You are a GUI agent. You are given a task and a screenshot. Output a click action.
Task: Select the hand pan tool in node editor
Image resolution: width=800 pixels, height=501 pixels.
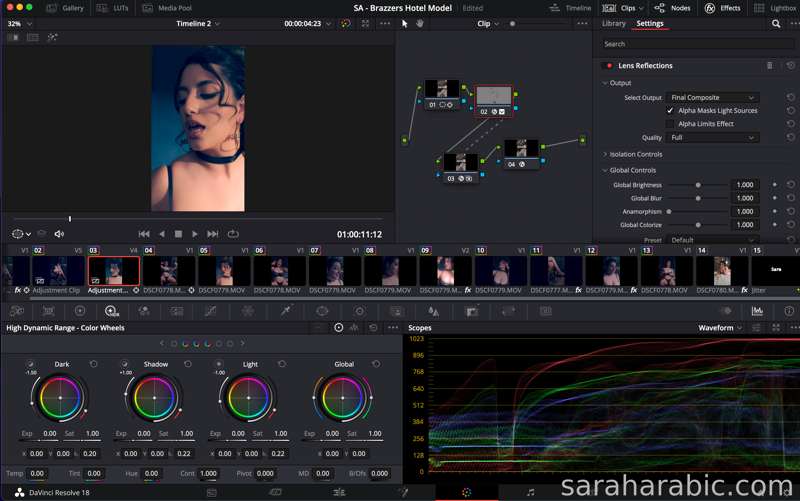coord(420,24)
